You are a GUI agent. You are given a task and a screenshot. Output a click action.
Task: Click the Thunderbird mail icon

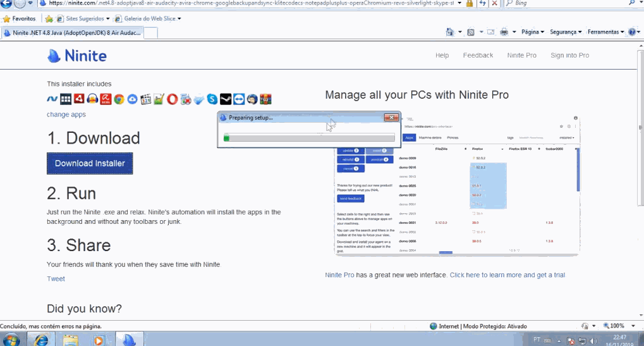click(x=252, y=99)
